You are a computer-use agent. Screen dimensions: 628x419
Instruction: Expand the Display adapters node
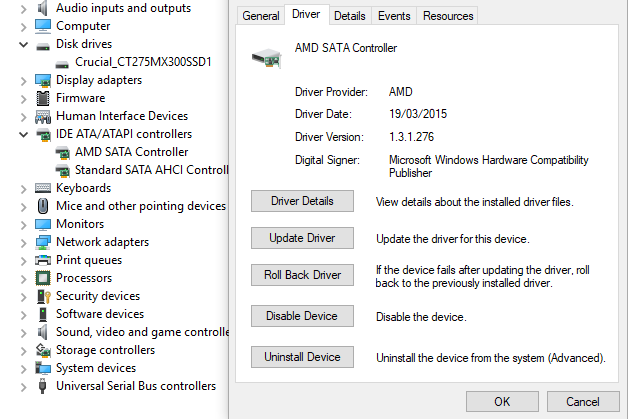point(24,81)
